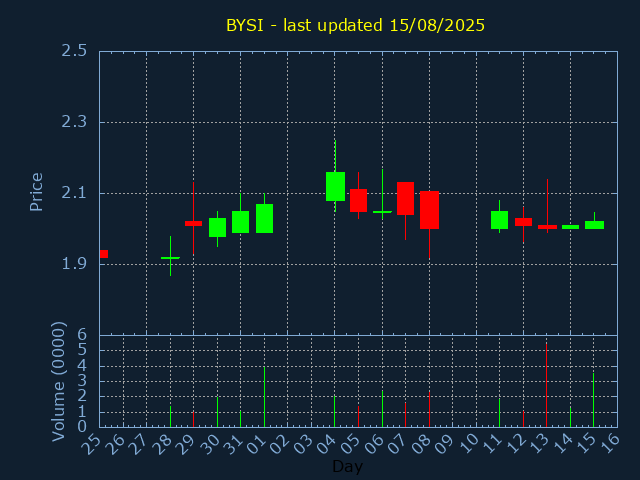Select the tallest red volume bar for day 13

tap(547, 385)
